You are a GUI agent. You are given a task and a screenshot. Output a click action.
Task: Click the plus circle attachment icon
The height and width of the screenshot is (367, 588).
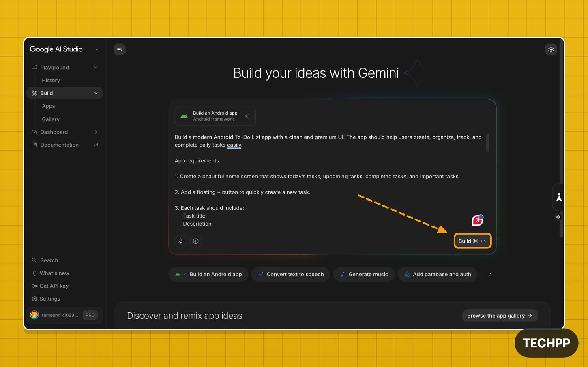pyautogui.click(x=196, y=241)
